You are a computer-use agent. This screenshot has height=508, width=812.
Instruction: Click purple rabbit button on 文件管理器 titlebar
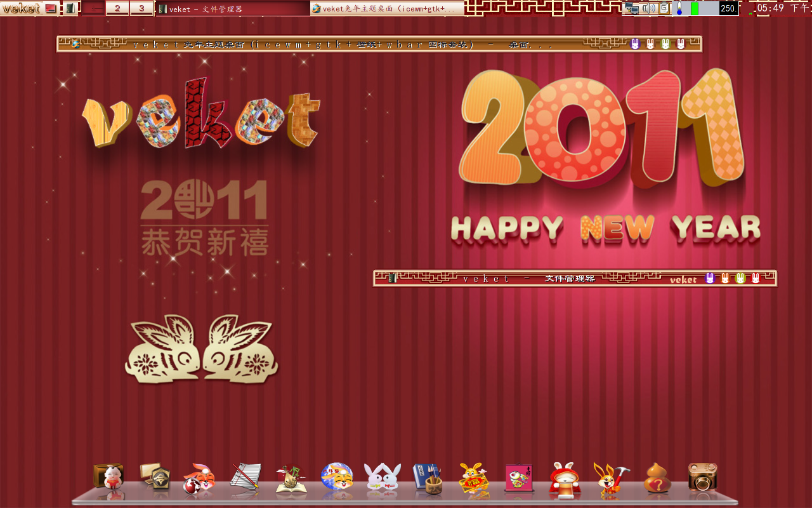pos(710,278)
